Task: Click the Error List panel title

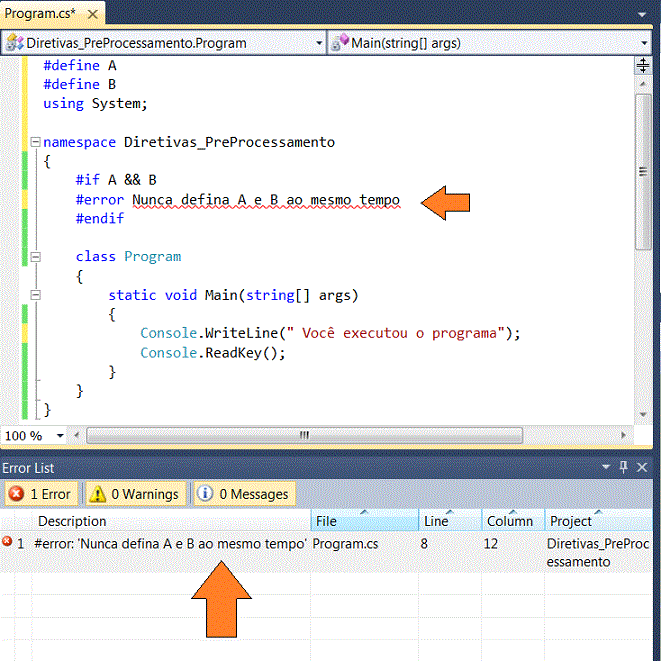Action: pos(28,468)
